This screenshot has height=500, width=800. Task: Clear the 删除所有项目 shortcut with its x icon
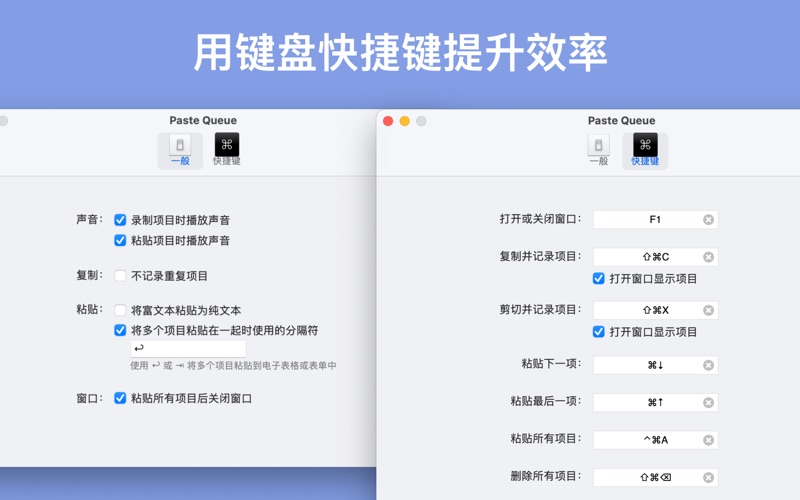coord(708,478)
